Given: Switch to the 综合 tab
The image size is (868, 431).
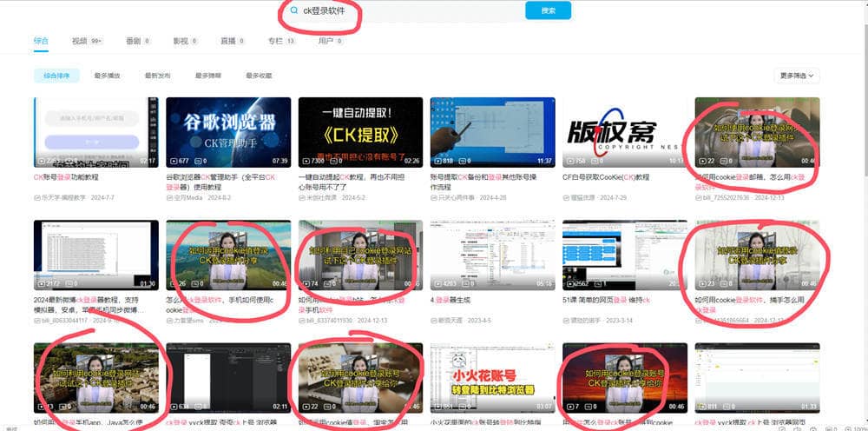Looking at the screenshot, I should point(41,41).
